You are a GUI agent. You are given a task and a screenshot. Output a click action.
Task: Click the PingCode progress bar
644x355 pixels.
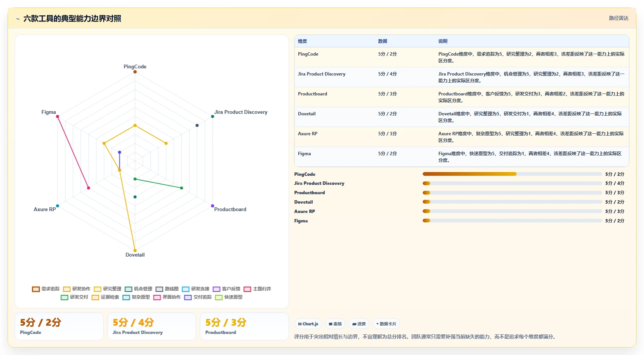coord(512,174)
